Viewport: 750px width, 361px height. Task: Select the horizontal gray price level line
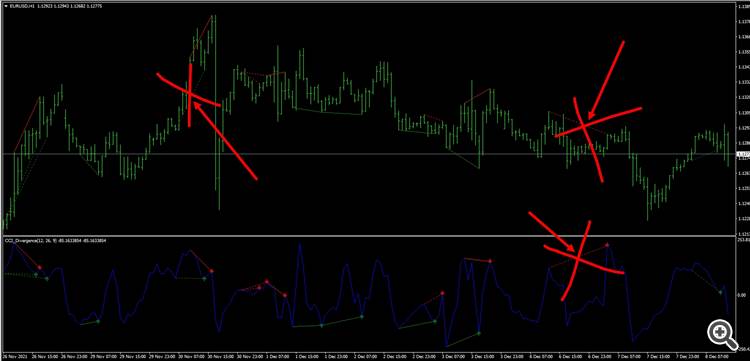(368, 153)
